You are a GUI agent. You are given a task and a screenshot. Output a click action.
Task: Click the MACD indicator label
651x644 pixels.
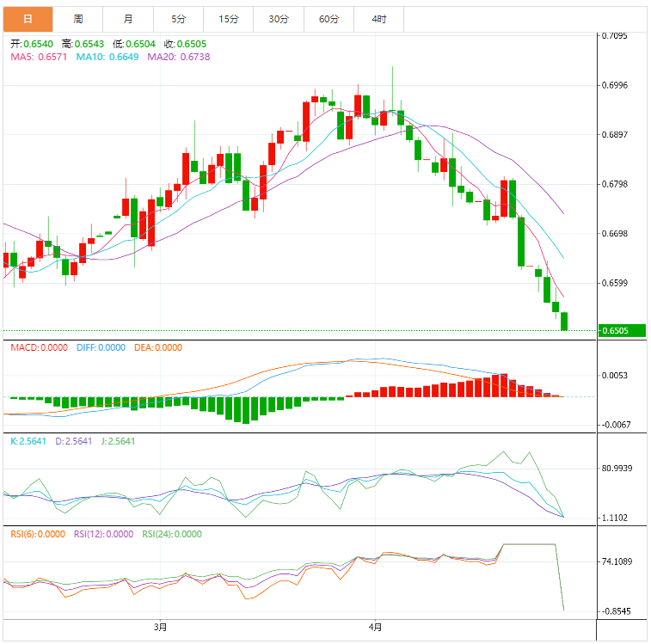37,347
